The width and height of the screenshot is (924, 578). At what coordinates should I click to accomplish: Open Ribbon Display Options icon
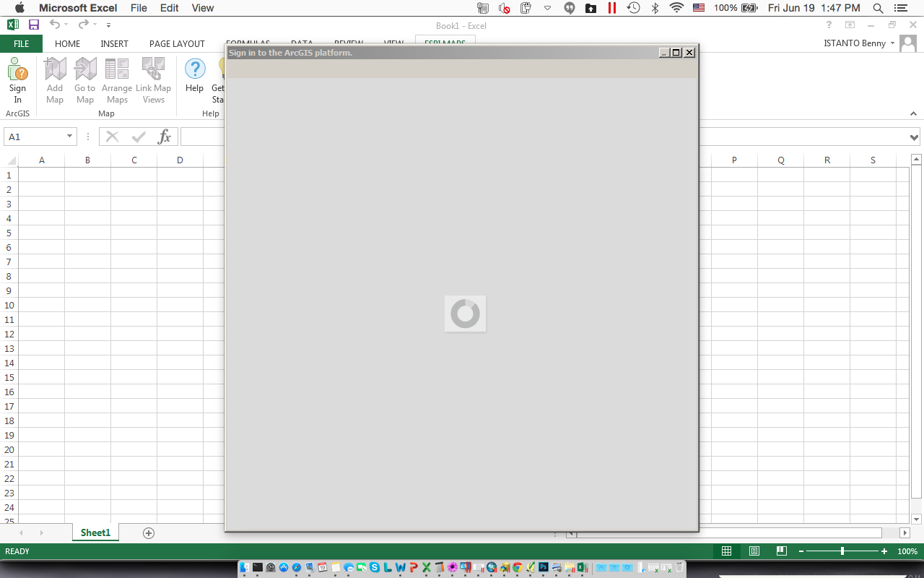point(850,25)
